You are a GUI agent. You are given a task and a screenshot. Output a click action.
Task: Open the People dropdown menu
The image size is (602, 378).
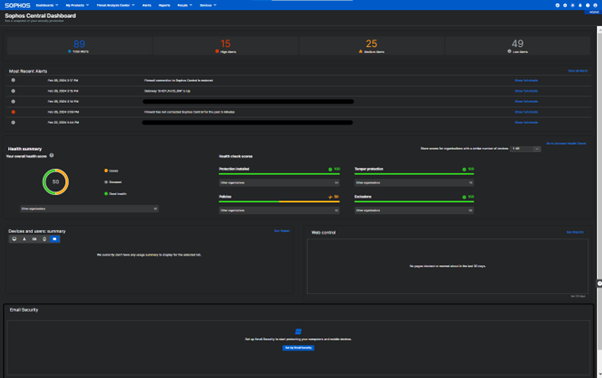click(185, 5)
